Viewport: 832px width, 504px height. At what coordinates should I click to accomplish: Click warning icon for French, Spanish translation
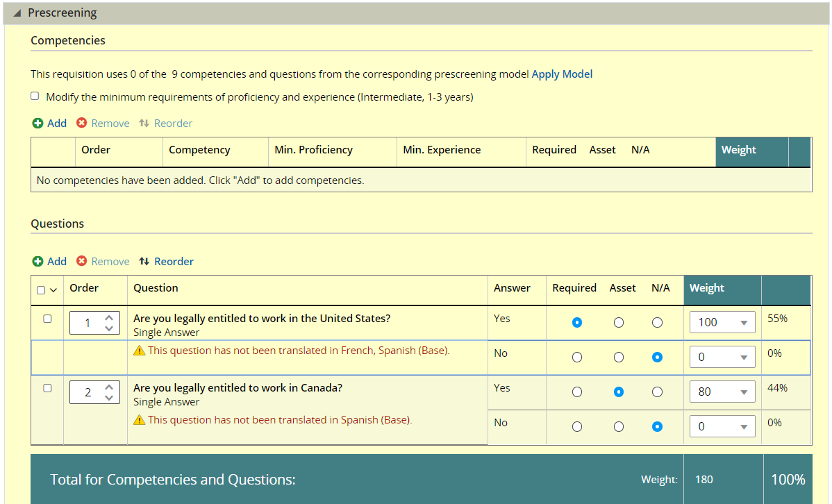pyautogui.click(x=140, y=351)
